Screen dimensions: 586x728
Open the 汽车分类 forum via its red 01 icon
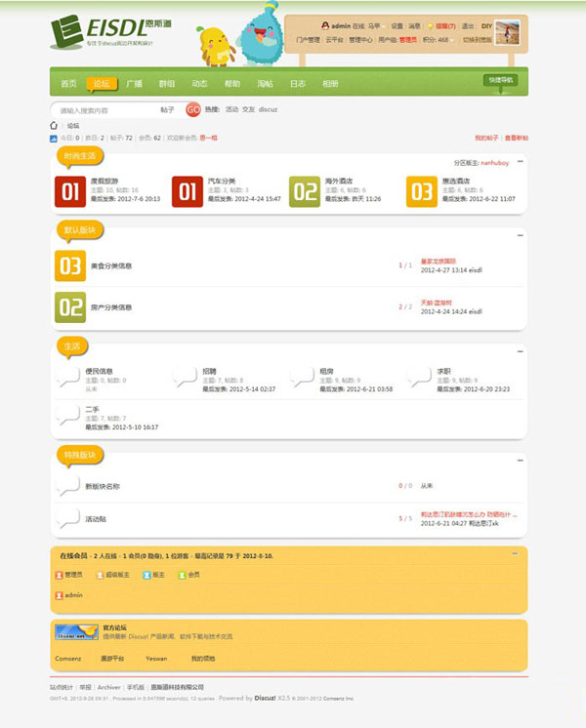pos(188,191)
